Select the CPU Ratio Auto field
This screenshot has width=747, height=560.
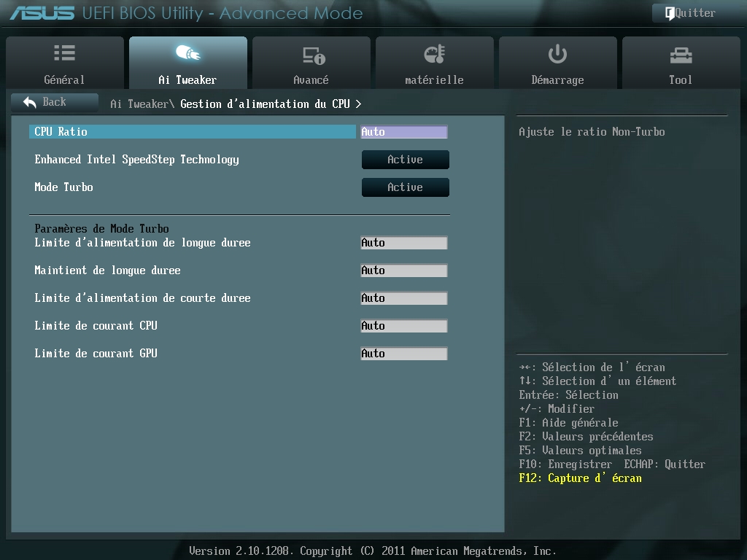(403, 132)
